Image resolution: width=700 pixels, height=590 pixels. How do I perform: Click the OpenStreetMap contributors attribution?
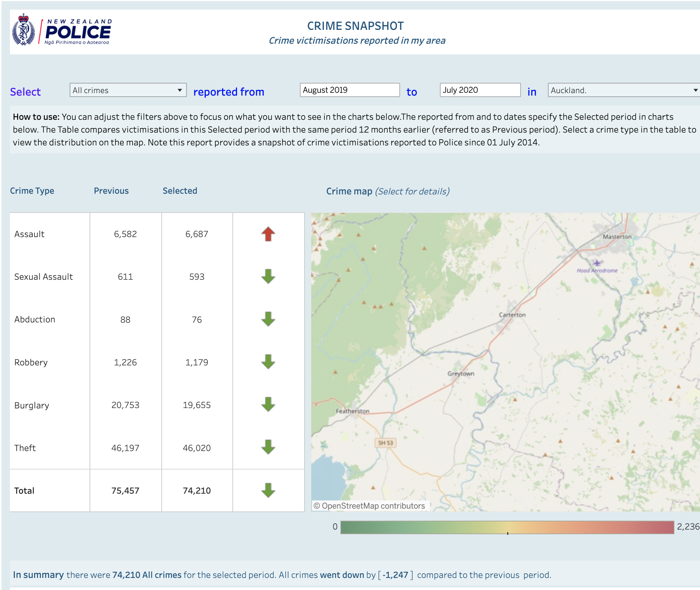[x=370, y=506]
